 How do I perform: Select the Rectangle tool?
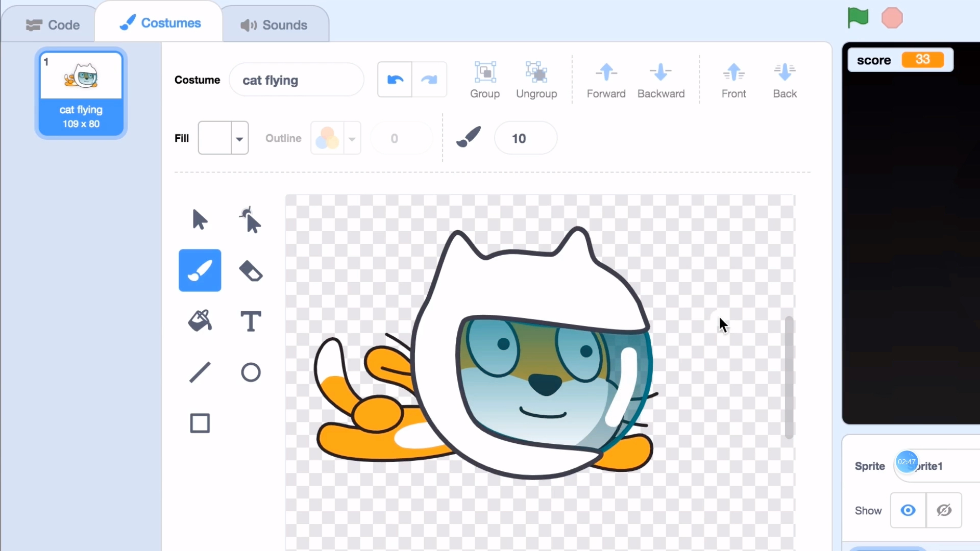(x=200, y=423)
